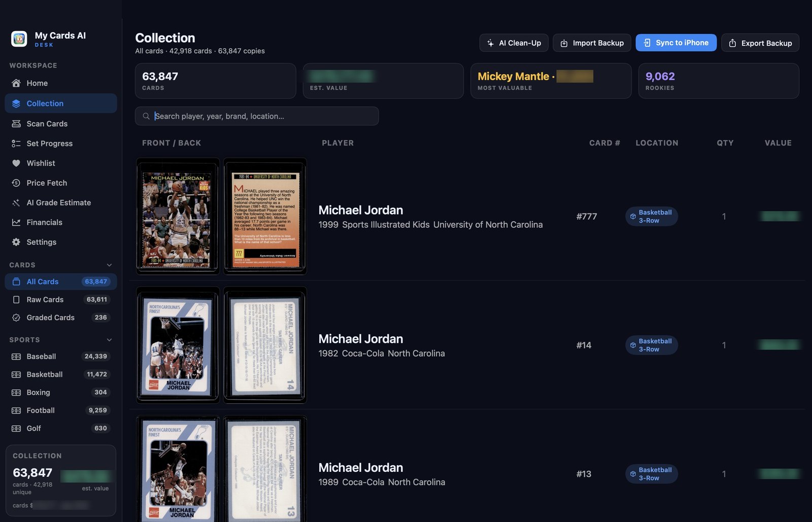The height and width of the screenshot is (522, 812).
Task: Open back image of 1982 Coca-Cola #14 card
Action: [265, 345]
